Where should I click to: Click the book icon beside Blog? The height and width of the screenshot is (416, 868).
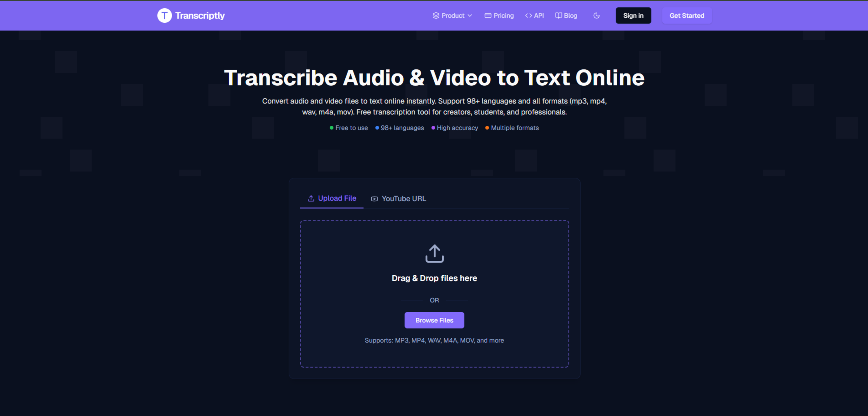point(558,16)
